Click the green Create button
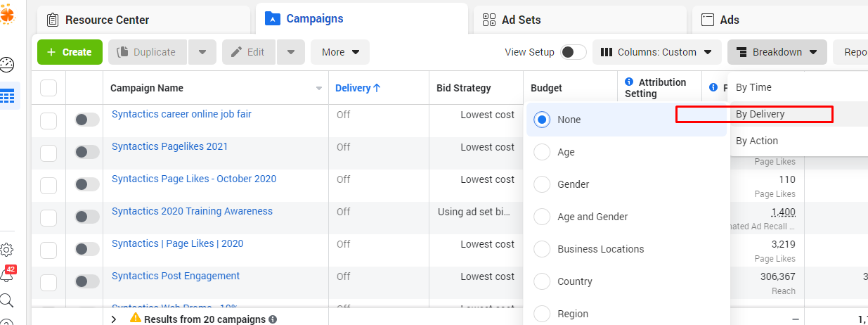 (70, 52)
